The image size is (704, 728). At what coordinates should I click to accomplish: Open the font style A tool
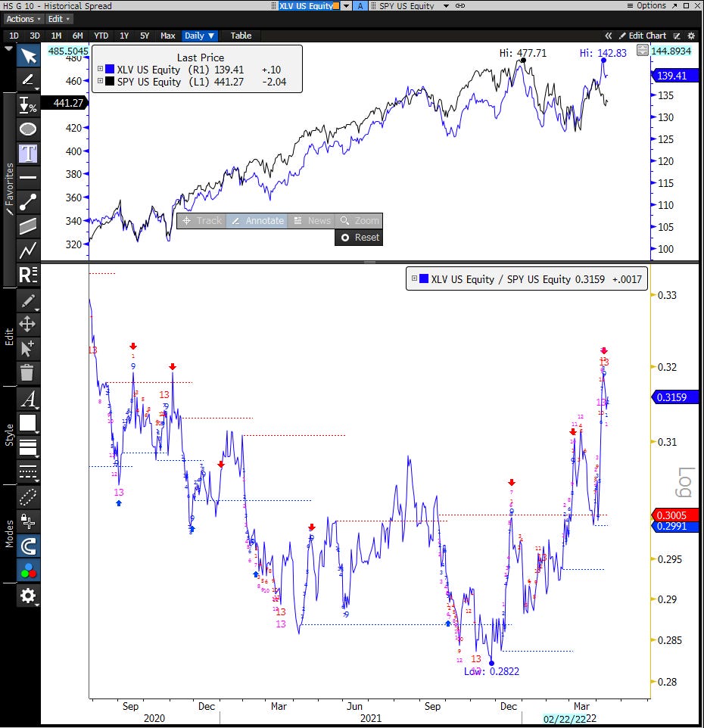coord(28,399)
